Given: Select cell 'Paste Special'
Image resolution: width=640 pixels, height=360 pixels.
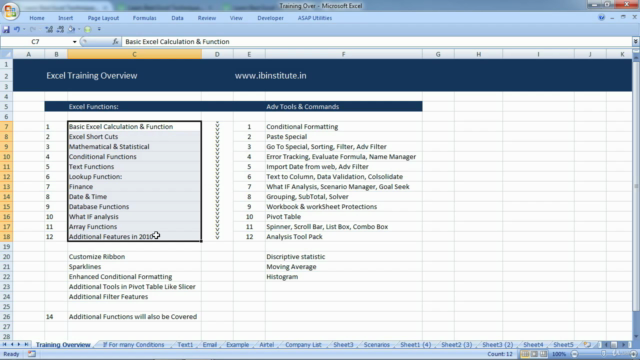Looking at the screenshot, I should 344,137.
